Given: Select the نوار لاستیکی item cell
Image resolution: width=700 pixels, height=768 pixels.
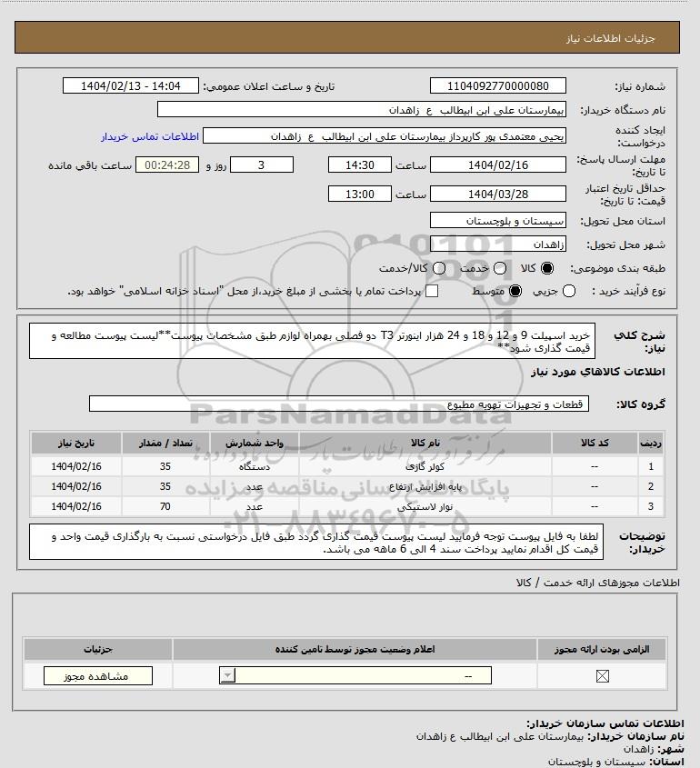Looking at the screenshot, I should point(425,507).
